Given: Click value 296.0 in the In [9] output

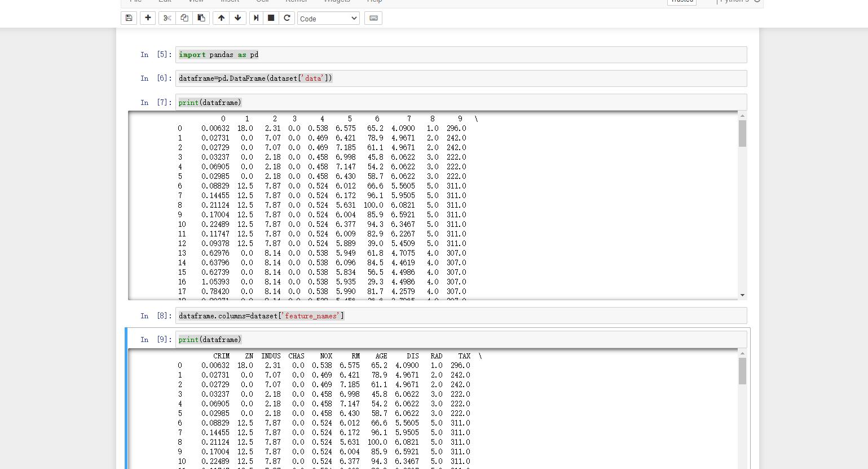Looking at the screenshot, I should [x=460, y=365].
